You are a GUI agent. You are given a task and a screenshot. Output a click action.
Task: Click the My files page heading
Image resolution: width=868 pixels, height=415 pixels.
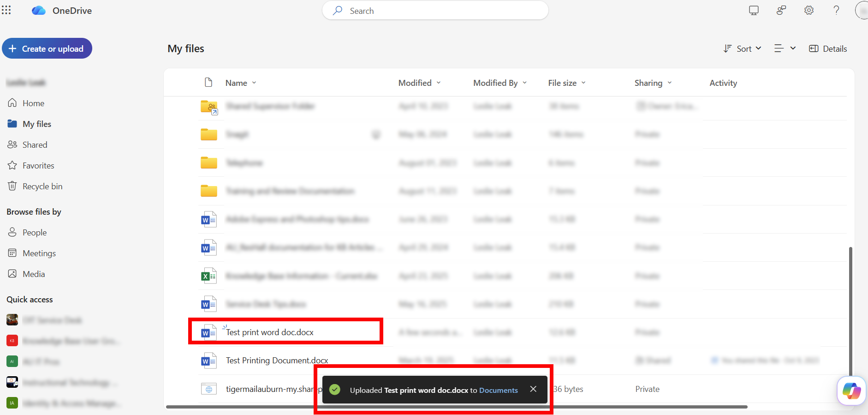click(x=186, y=48)
